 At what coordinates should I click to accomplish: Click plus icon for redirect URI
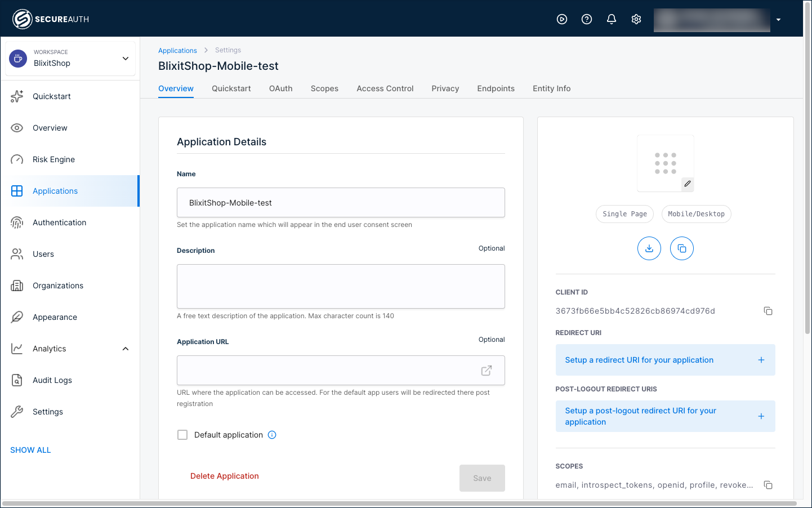coord(761,360)
